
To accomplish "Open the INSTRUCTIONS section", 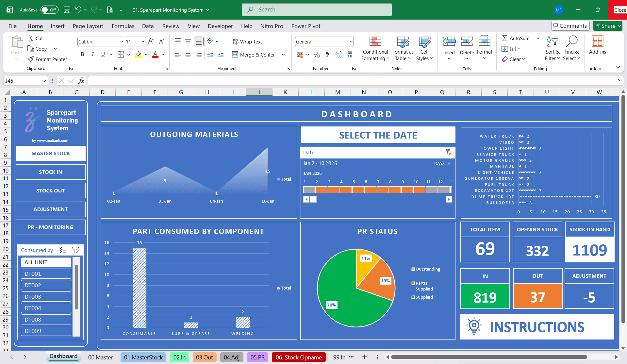I will (x=537, y=327).
